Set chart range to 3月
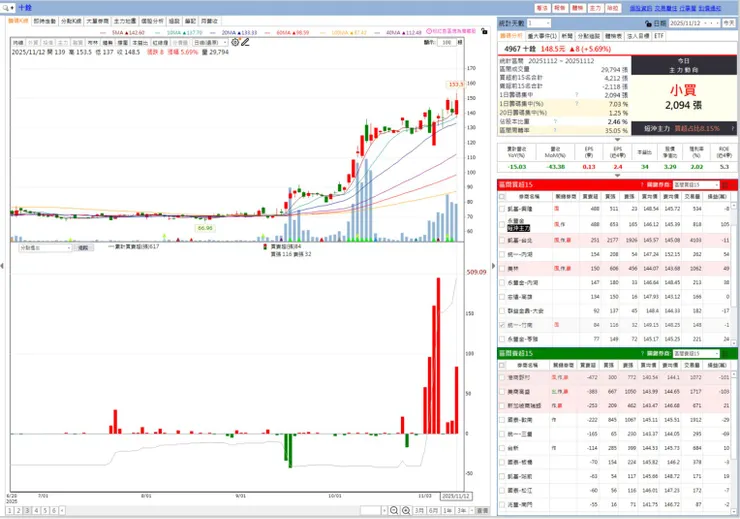This screenshot has height=519, width=740. pos(419,511)
